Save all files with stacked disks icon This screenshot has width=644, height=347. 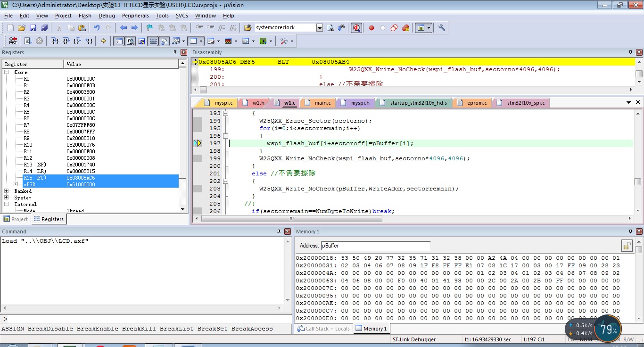[44, 28]
